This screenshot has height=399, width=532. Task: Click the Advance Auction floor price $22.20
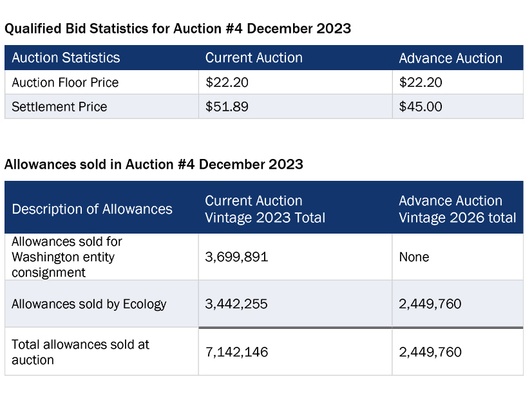pyautogui.click(x=421, y=82)
